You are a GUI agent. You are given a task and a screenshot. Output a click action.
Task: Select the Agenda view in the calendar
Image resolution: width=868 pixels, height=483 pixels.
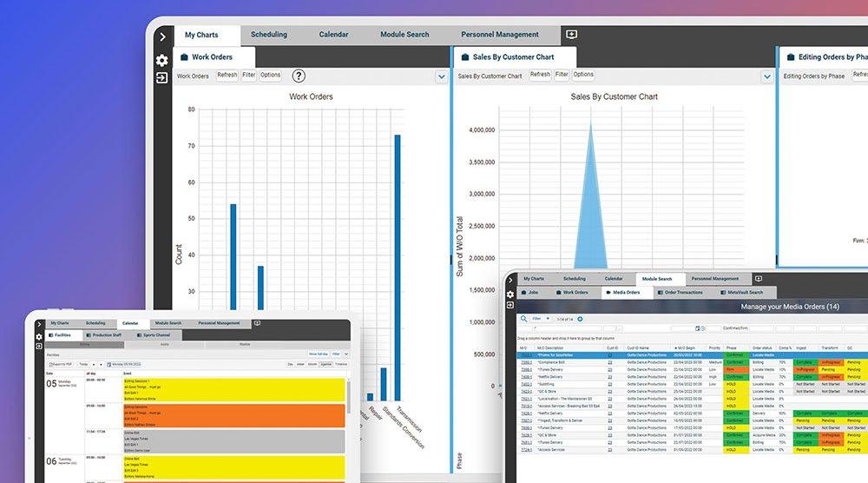tap(326, 365)
